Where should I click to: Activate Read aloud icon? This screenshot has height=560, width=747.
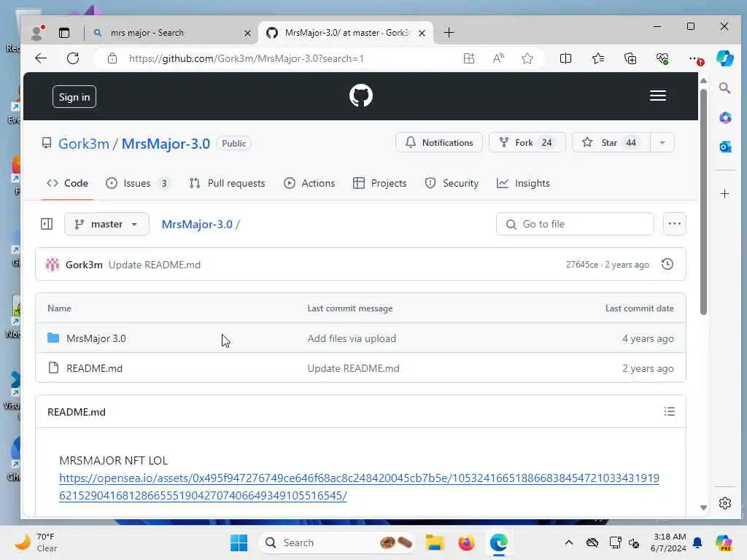(x=498, y=58)
